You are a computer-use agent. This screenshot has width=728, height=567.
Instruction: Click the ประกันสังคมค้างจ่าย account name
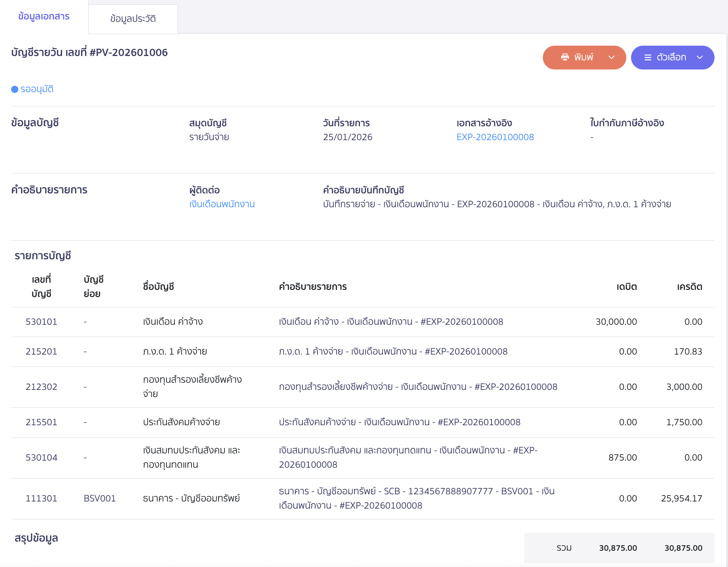click(181, 422)
